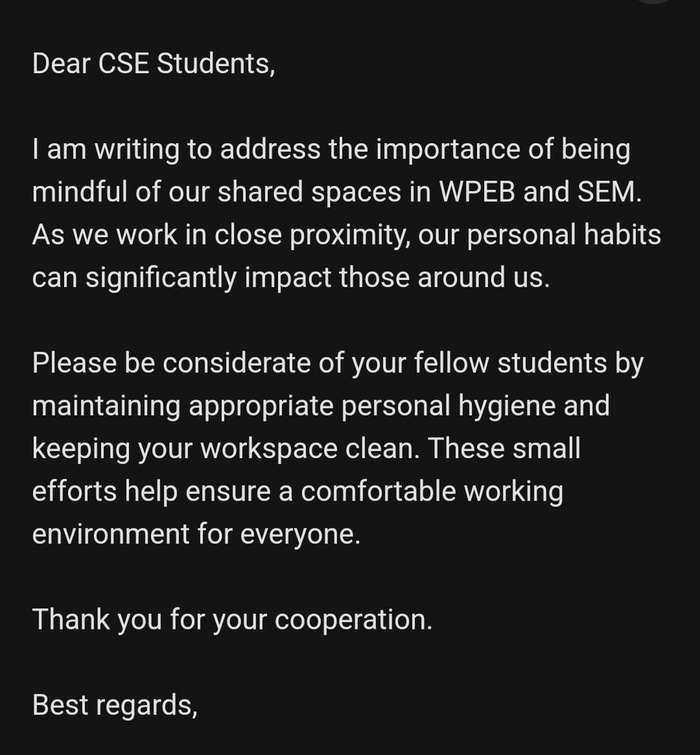
Task: Click the word 'maintaining'
Action: [x=106, y=406]
